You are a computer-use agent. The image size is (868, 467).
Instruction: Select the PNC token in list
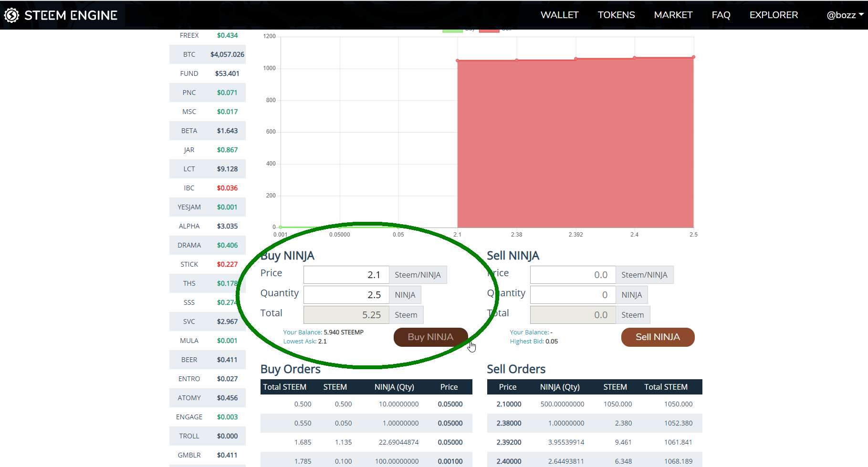[x=208, y=93]
